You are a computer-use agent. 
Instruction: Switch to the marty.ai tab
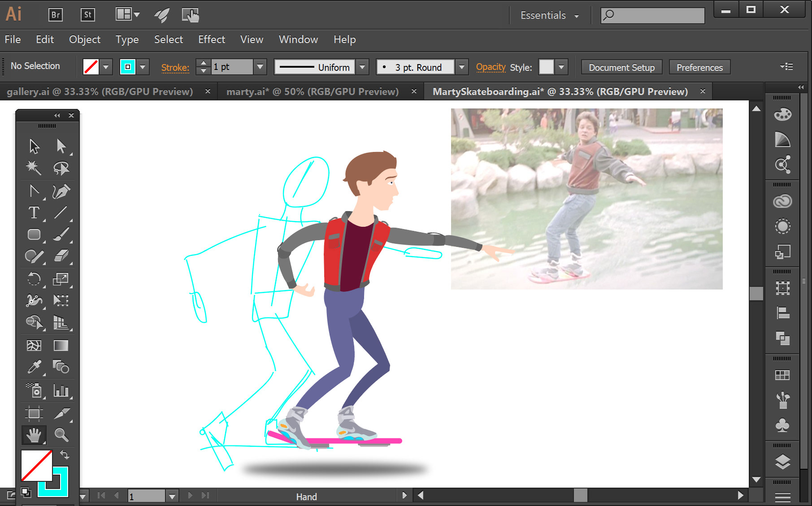tap(312, 91)
